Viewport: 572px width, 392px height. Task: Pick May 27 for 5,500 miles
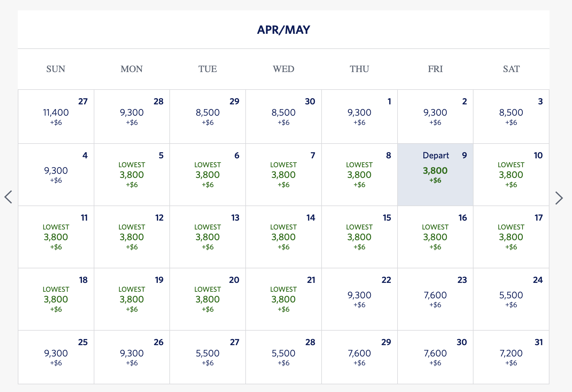(x=208, y=357)
